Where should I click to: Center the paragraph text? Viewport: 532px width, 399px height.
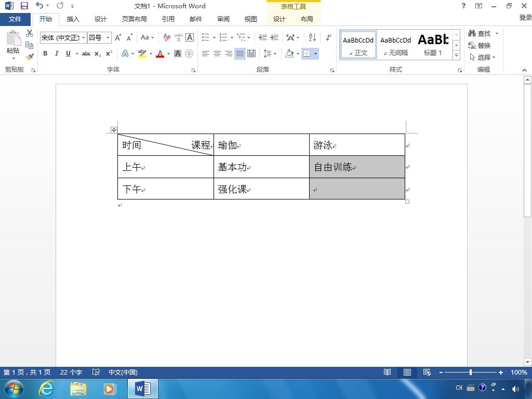(x=217, y=54)
